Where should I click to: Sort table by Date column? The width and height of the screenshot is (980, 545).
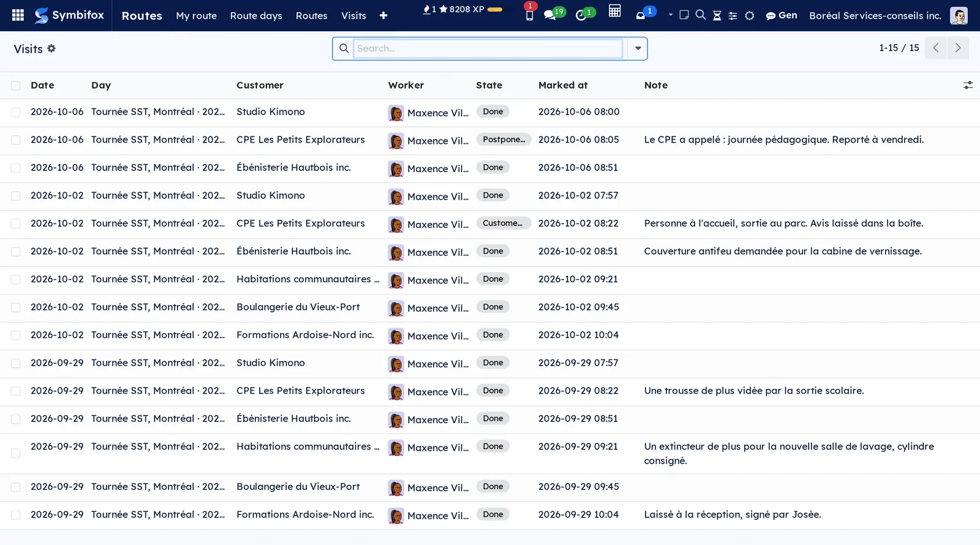pos(42,85)
